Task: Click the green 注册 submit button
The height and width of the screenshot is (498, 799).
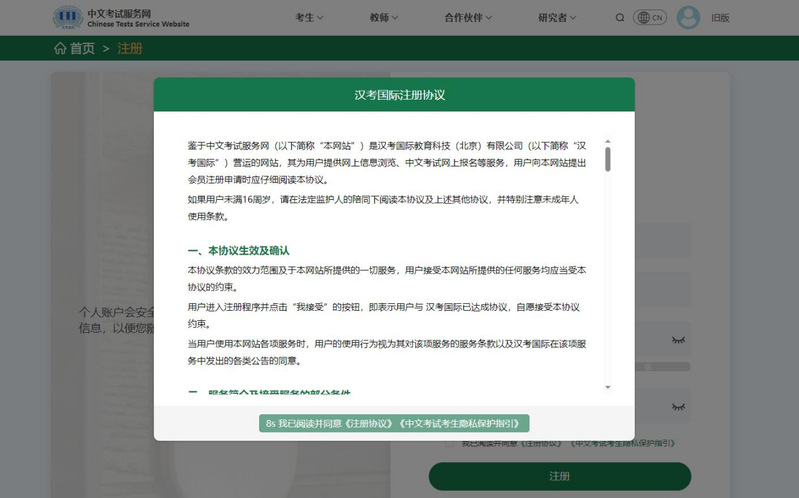Action: (560, 476)
